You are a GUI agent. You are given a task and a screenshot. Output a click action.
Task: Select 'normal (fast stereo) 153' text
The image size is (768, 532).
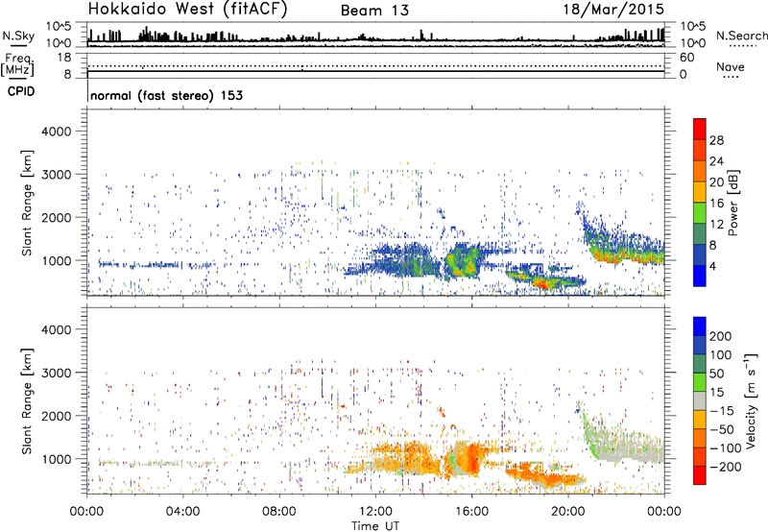point(166,95)
